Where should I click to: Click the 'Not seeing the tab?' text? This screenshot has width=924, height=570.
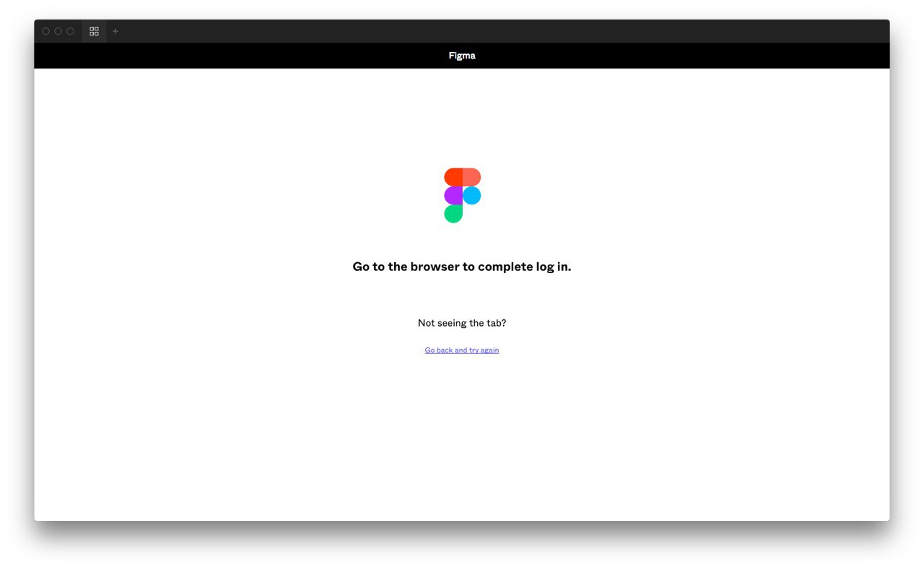[462, 323]
